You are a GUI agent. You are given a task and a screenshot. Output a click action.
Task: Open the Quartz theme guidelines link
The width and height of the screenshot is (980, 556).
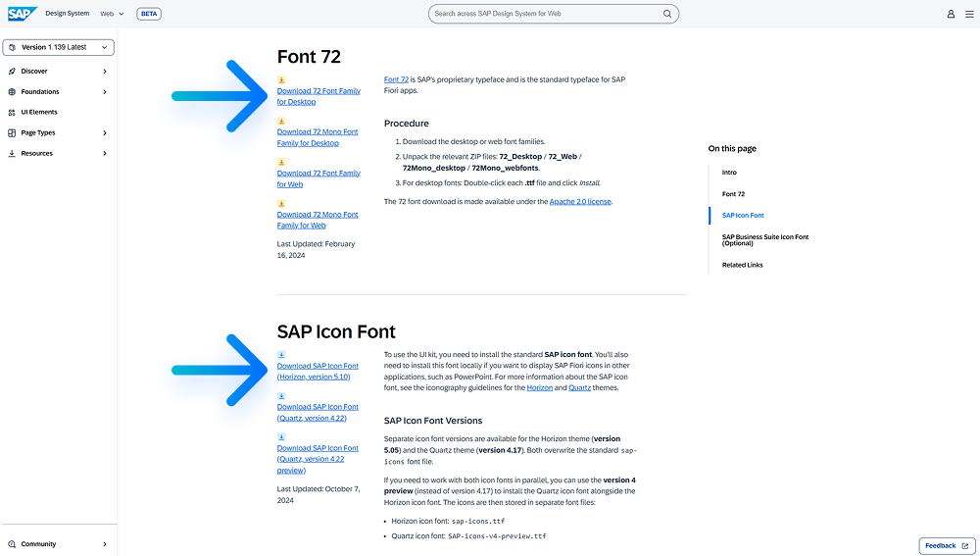(579, 387)
